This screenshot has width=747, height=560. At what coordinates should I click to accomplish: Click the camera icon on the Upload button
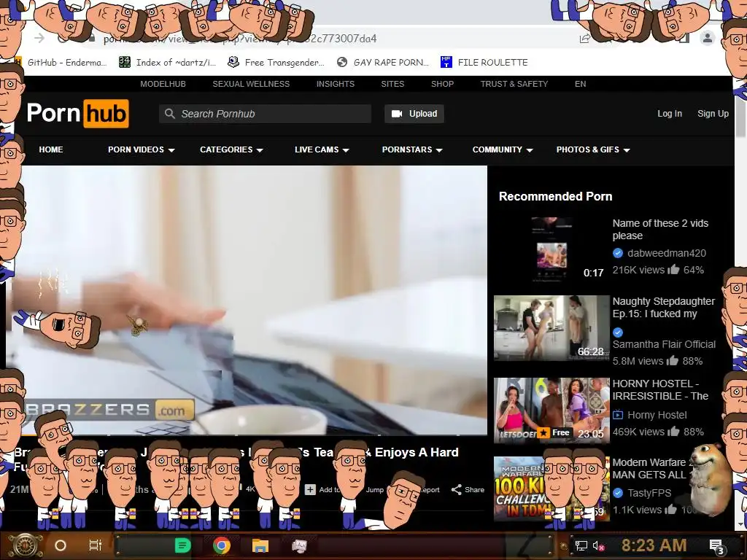coord(396,114)
